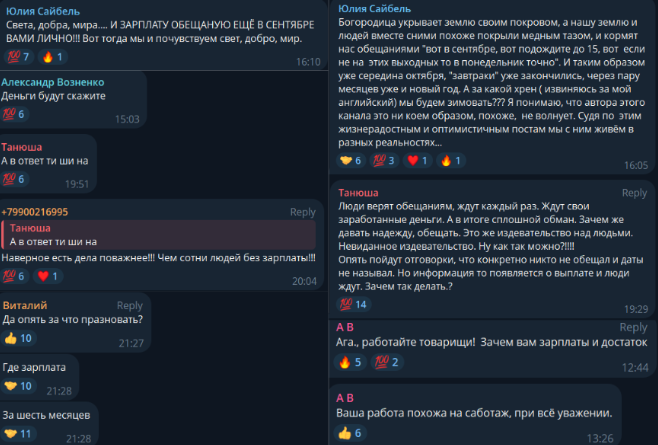The image size is (658, 445).
Task: Open the quoted Танюша message in the reply
Action: [158, 235]
